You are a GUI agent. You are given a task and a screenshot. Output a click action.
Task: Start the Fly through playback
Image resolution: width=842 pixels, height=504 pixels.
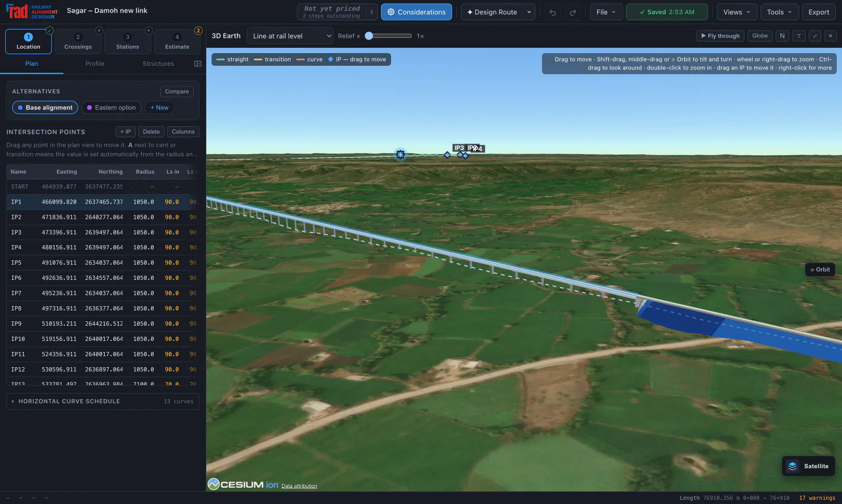pos(720,36)
